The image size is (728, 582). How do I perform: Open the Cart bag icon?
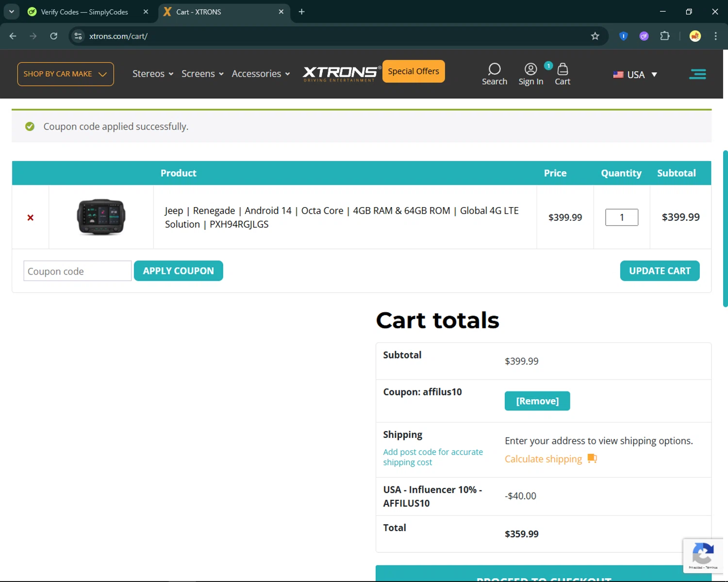[563, 74]
